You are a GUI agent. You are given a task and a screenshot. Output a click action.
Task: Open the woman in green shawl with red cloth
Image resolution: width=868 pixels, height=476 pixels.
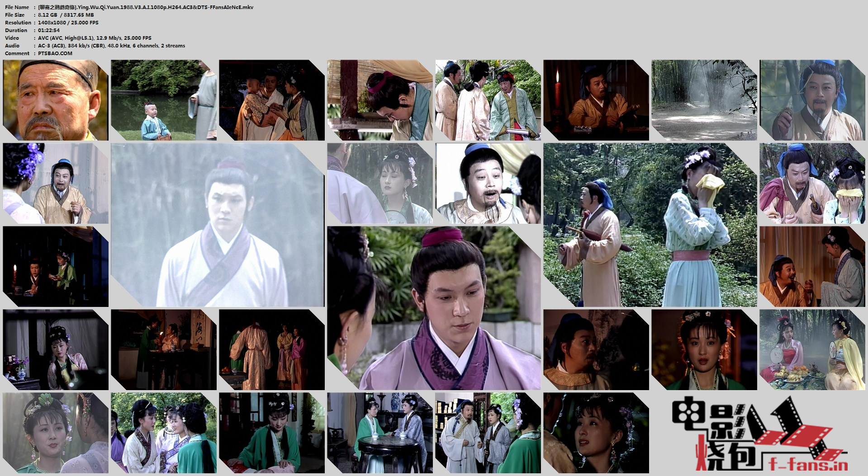[x=271, y=433]
